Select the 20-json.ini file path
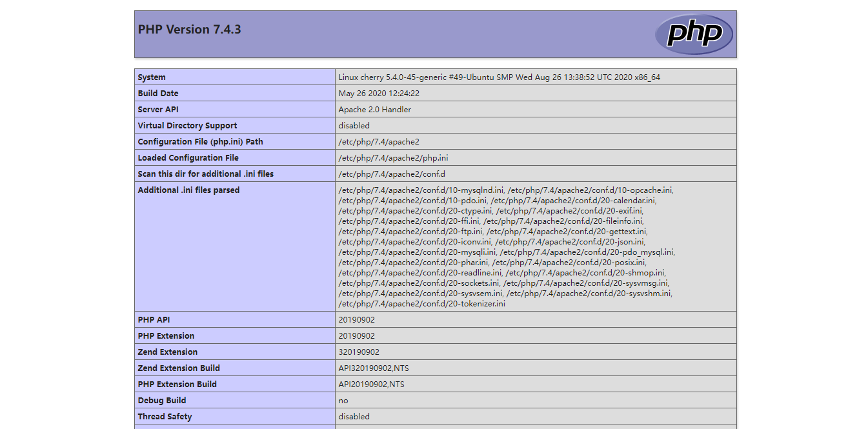 point(570,242)
